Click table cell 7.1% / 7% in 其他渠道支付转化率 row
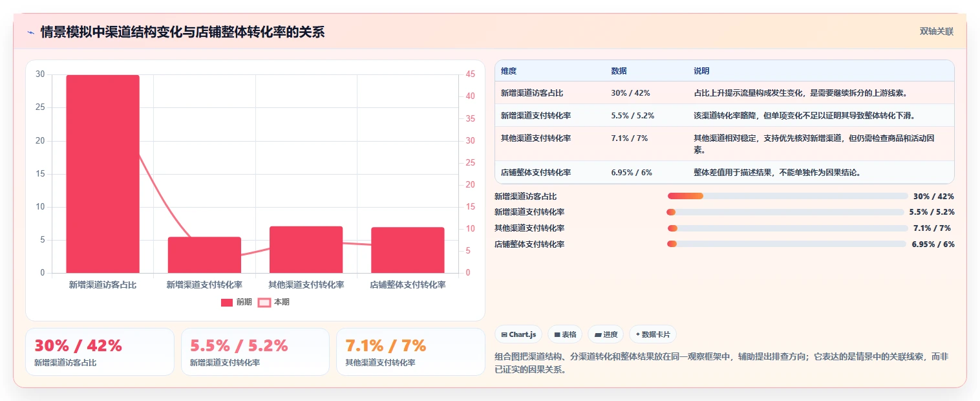Image resolution: width=980 pixels, height=401 pixels. (629, 138)
